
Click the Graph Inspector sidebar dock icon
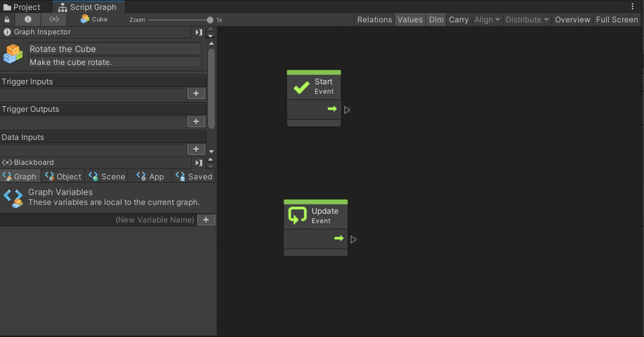(199, 32)
